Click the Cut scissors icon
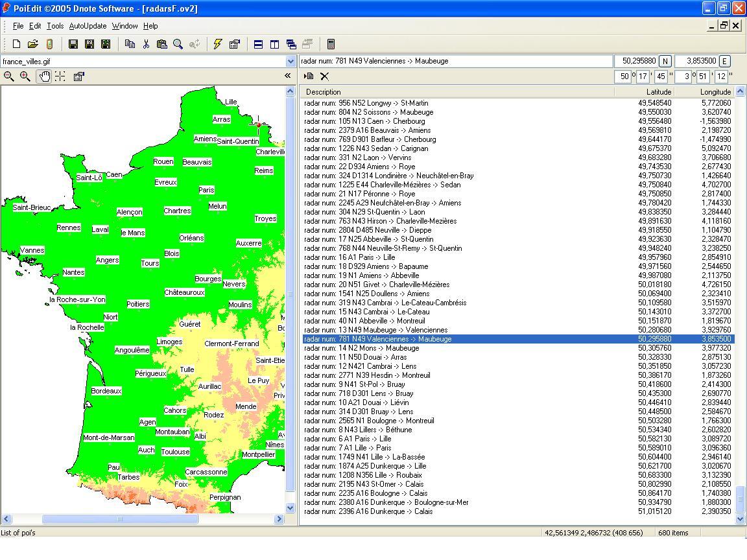Viewport: 747px width, 560px height. (x=146, y=44)
